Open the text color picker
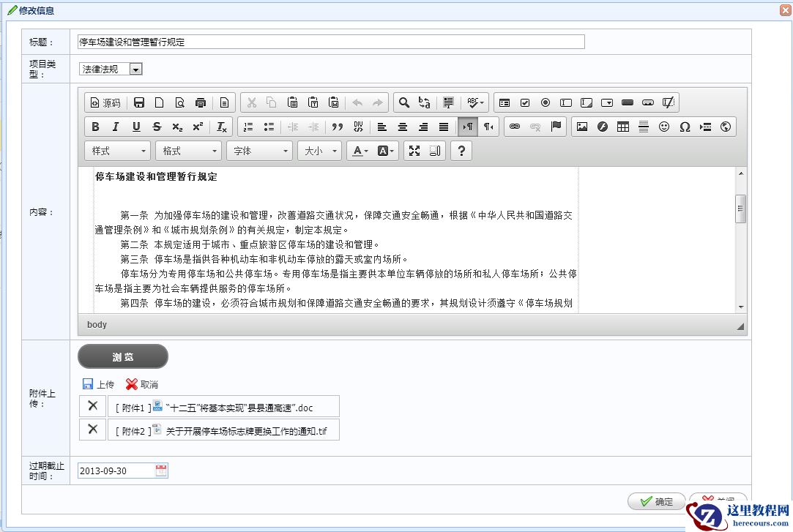Viewport: 793px width, 532px height. tap(360, 151)
